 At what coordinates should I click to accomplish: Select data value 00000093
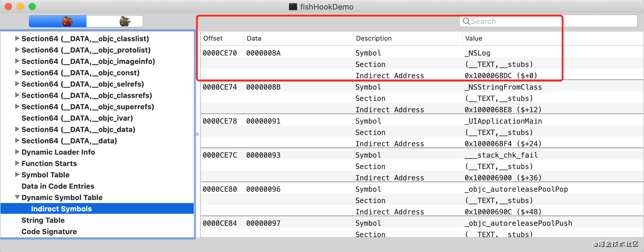coord(264,155)
